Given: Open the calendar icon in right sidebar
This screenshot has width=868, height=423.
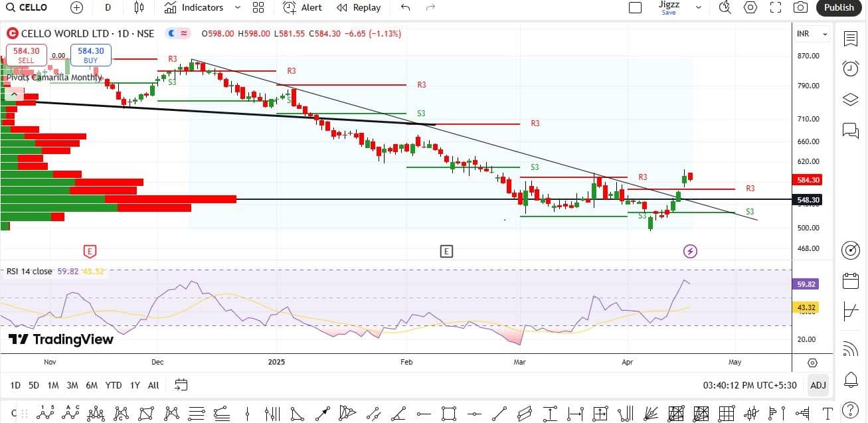Looking at the screenshot, I should click(850, 281).
